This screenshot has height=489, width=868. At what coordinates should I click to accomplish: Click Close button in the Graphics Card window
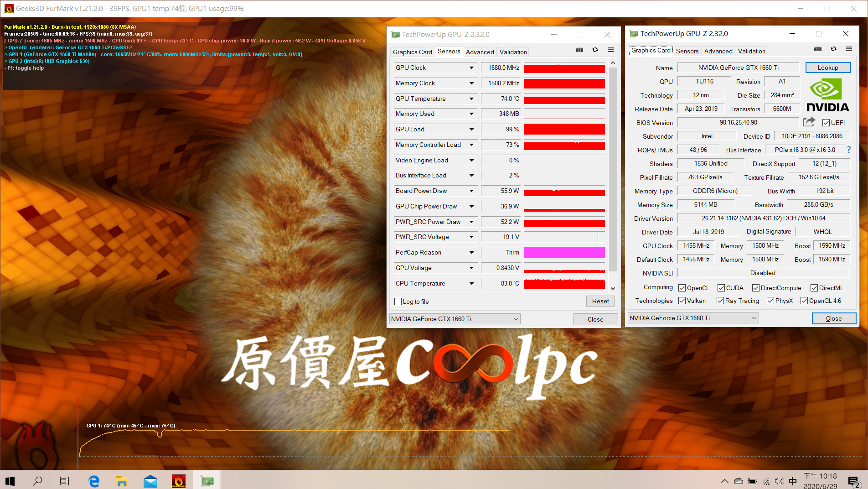coord(834,318)
